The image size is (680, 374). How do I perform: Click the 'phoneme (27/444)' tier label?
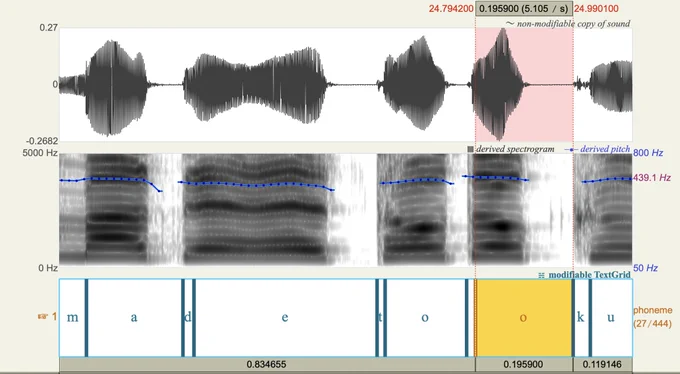(653, 317)
